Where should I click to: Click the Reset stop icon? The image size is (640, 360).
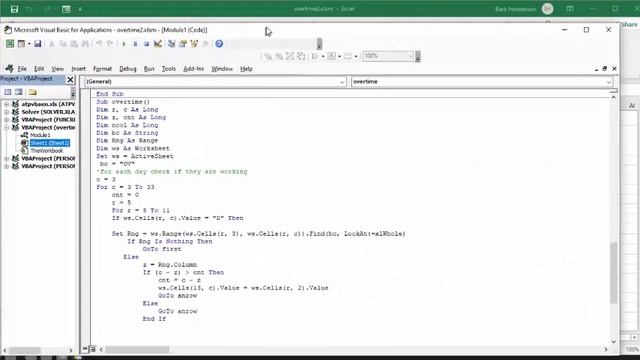pos(146,44)
